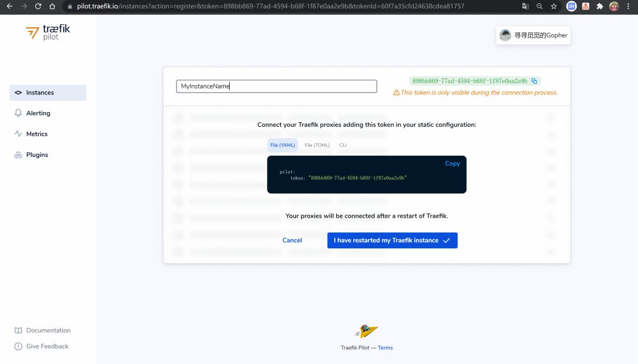Open the Documentation link in sidebar
This screenshot has height=364, width=638.
point(43,330)
